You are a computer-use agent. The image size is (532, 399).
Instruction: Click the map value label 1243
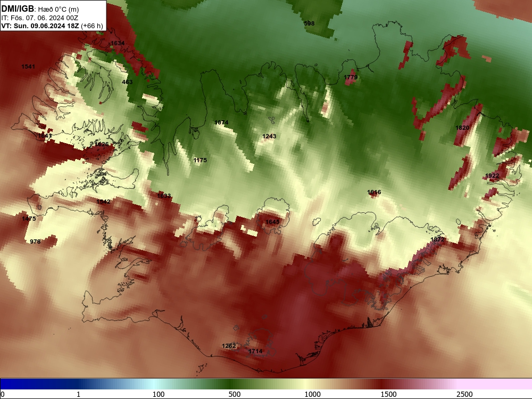[269, 136]
